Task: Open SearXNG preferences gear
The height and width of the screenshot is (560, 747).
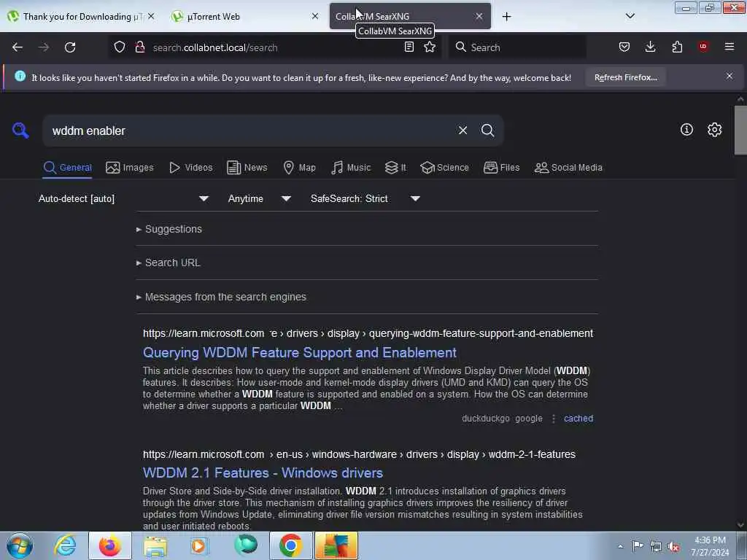Action: coord(714,130)
